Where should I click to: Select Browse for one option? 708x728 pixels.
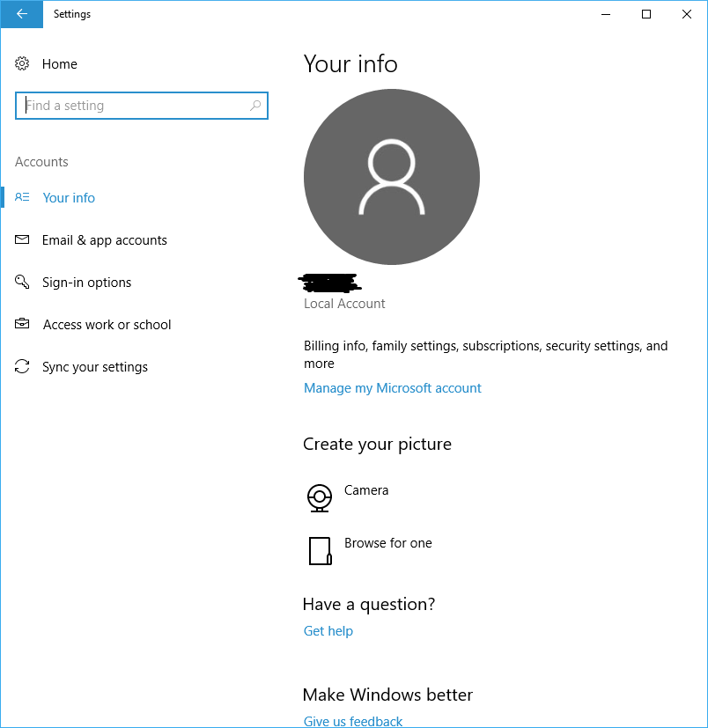388,543
